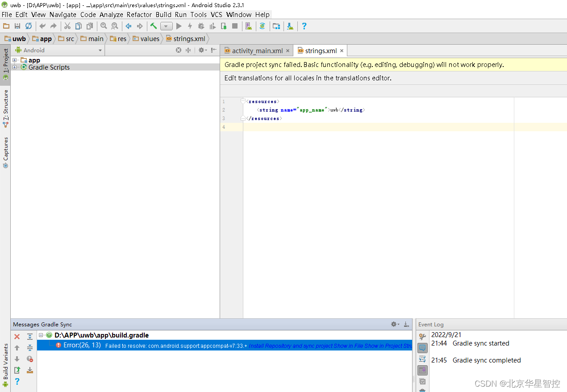Viewport: 567px width, 392px height.
Task: Expand the app module tree node
Action: [x=15, y=60]
